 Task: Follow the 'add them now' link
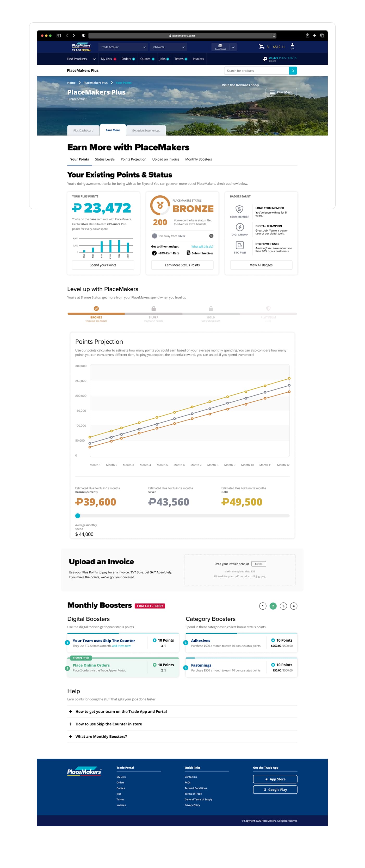click(x=121, y=646)
